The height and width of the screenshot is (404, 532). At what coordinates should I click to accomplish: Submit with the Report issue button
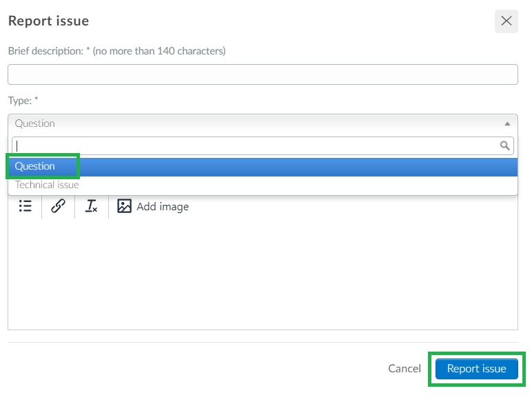[476, 369]
